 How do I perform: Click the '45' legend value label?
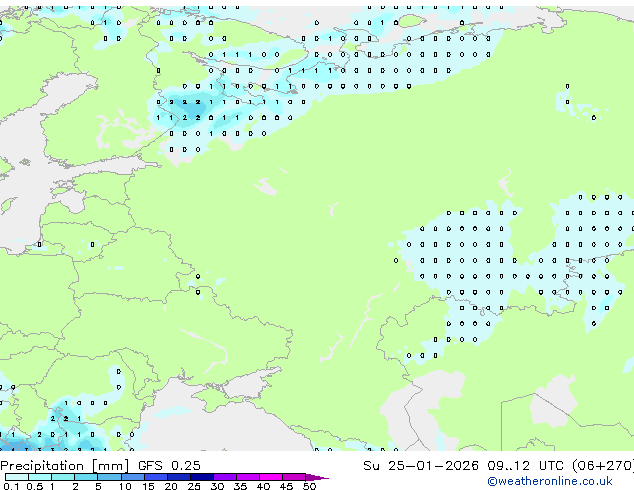pyautogui.click(x=286, y=486)
